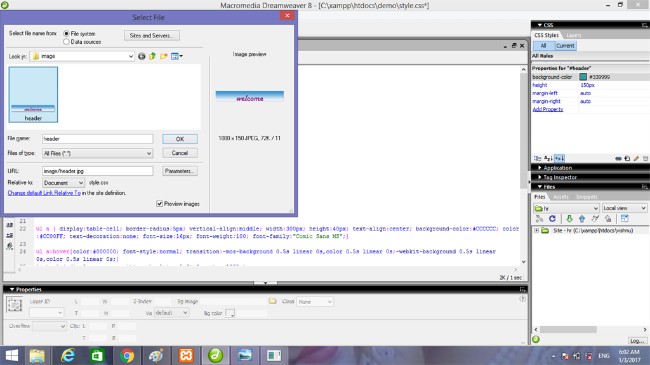
Task: Go up one folder level in dialog
Action: point(153,56)
